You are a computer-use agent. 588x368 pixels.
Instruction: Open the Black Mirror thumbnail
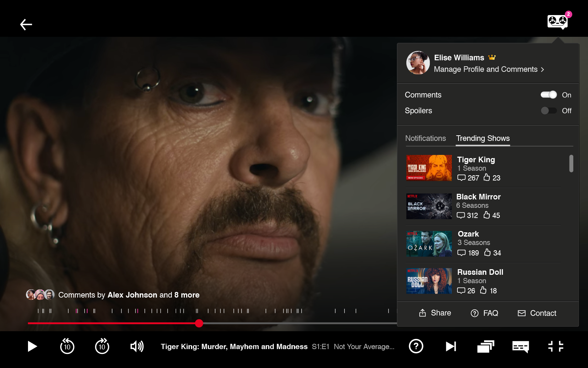[x=429, y=206]
